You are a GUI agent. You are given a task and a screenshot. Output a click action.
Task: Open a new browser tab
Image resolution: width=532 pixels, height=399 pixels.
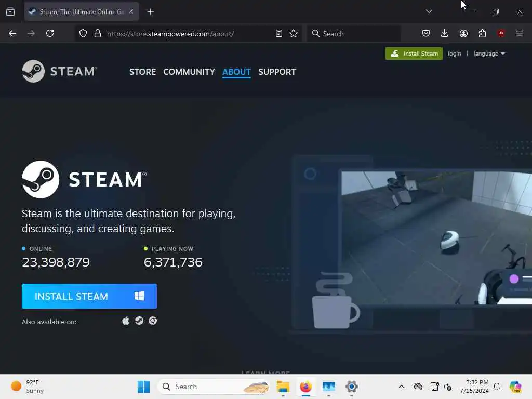coord(150,12)
